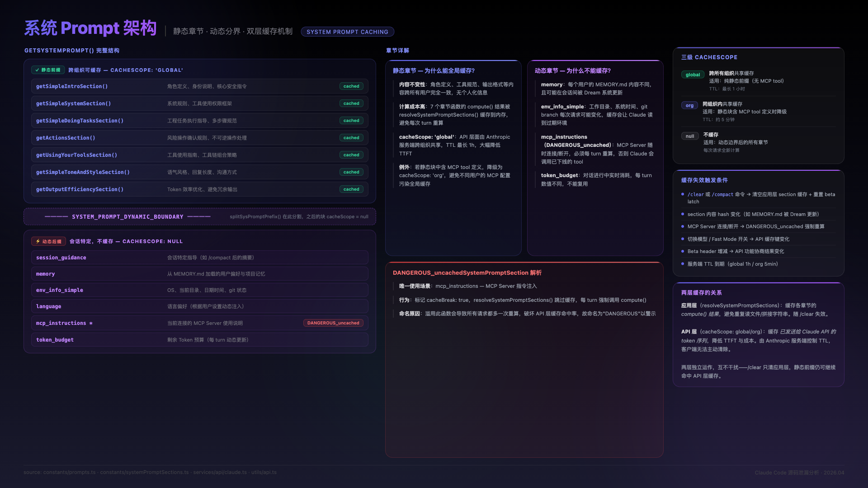Click cached tag on getUsingYourToolsSection() row
The width and height of the screenshot is (868, 488).
[x=351, y=155]
